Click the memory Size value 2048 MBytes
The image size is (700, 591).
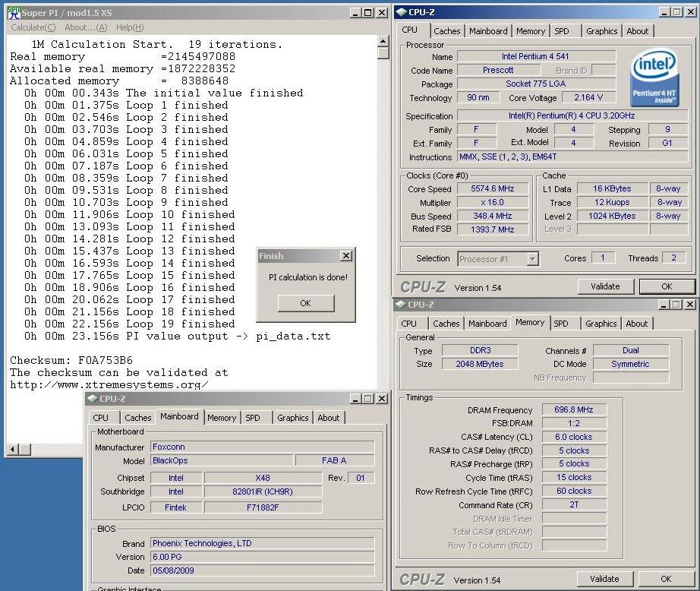pos(480,364)
